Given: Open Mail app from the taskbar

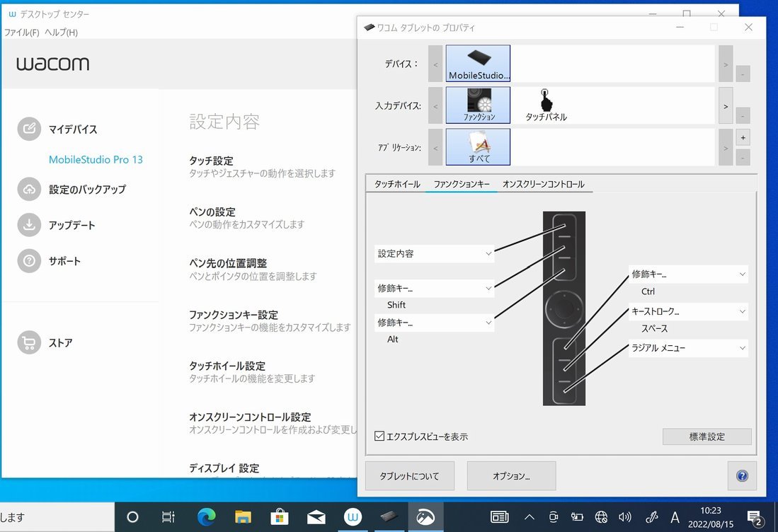Looking at the screenshot, I should click(x=316, y=517).
